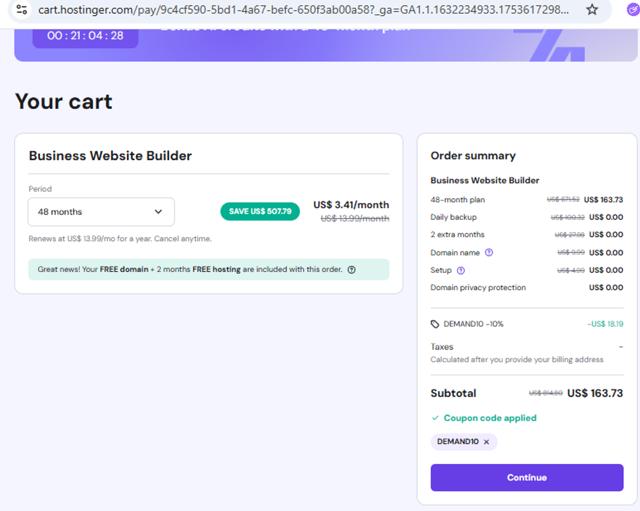Click the Your cart heading
The image size is (640, 511).
[x=64, y=101]
